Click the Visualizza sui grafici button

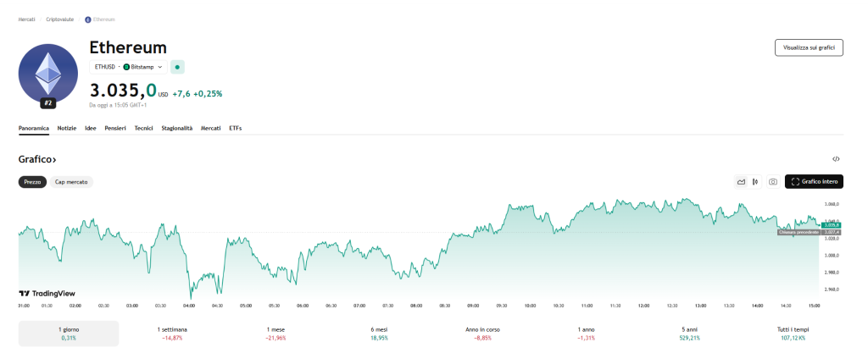(x=809, y=47)
